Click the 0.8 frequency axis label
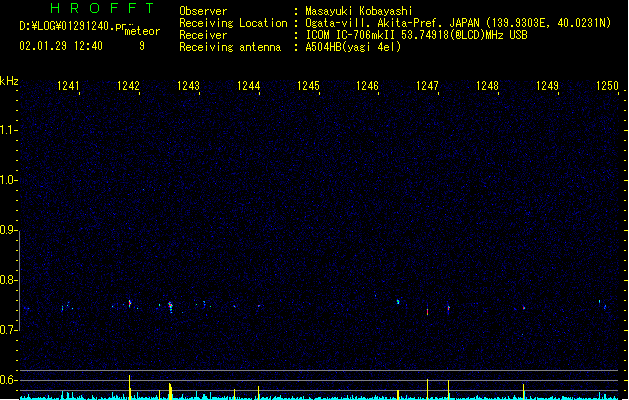 click(8, 280)
